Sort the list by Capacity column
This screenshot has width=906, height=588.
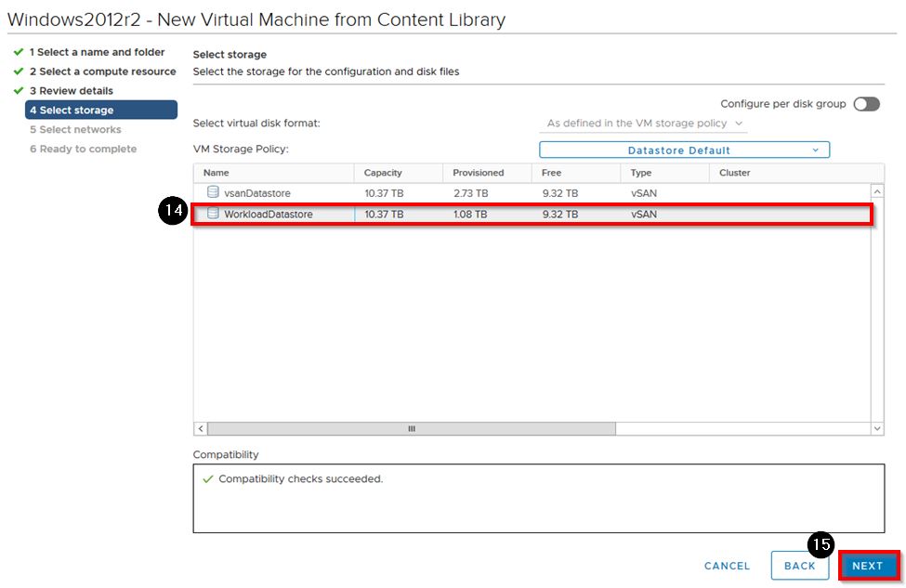(383, 173)
